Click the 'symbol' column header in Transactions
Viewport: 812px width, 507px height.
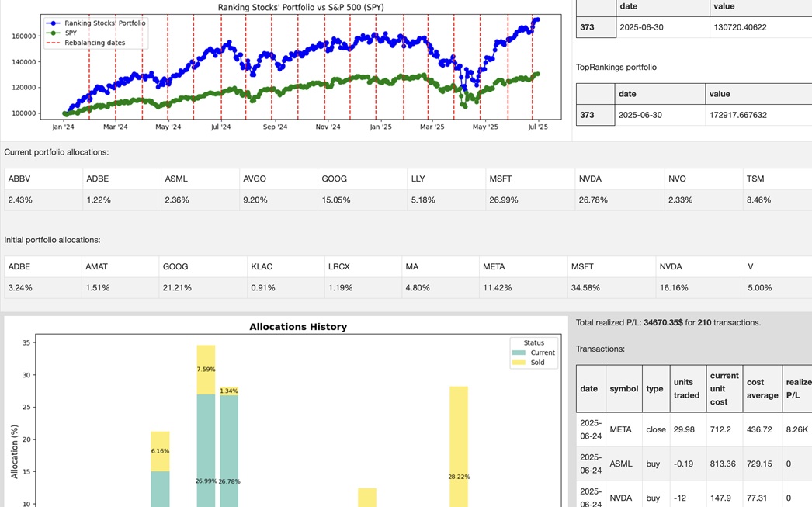624,389
